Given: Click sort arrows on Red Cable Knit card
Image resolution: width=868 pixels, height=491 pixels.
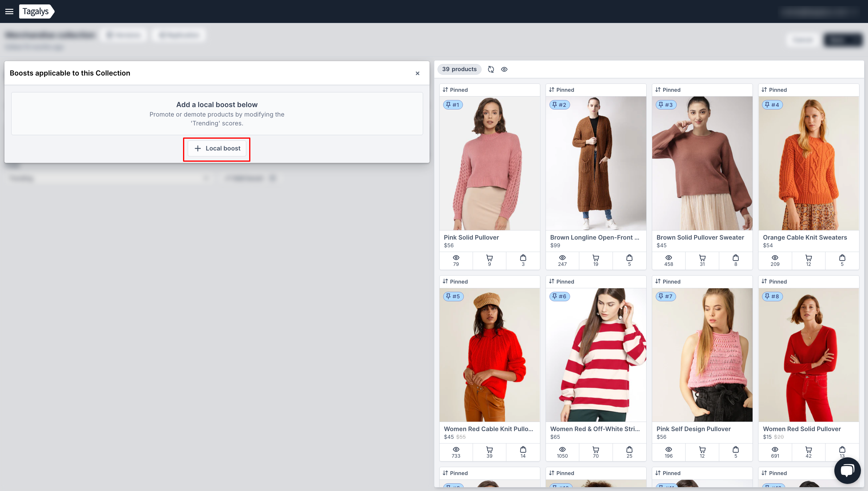Looking at the screenshot, I should point(445,281).
